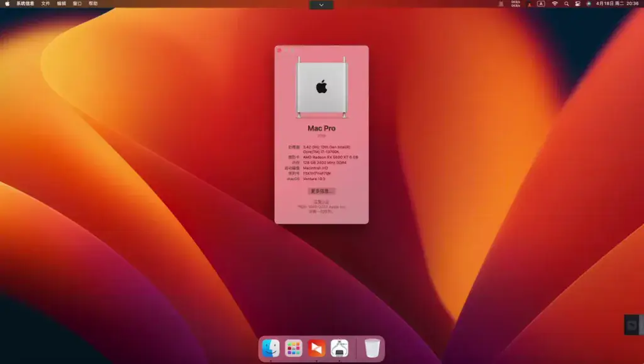Open the 窗口 menu
This screenshot has width=644, height=364.
[77, 4]
